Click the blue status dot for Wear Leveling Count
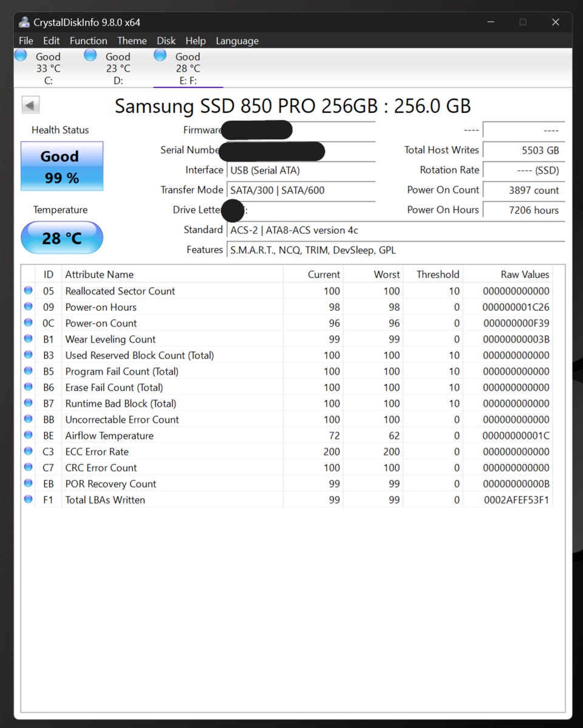Screen dimensions: 583x728 pos(29,339)
